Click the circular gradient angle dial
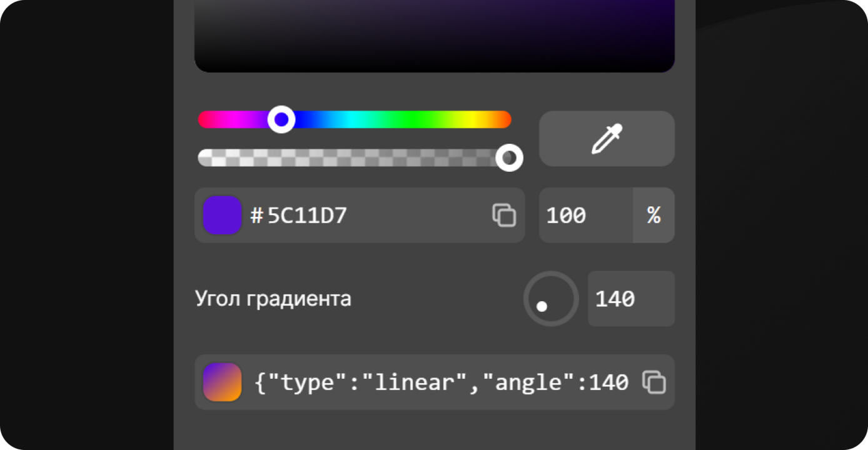Image resolution: width=868 pixels, height=450 pixels. point(551,299)
